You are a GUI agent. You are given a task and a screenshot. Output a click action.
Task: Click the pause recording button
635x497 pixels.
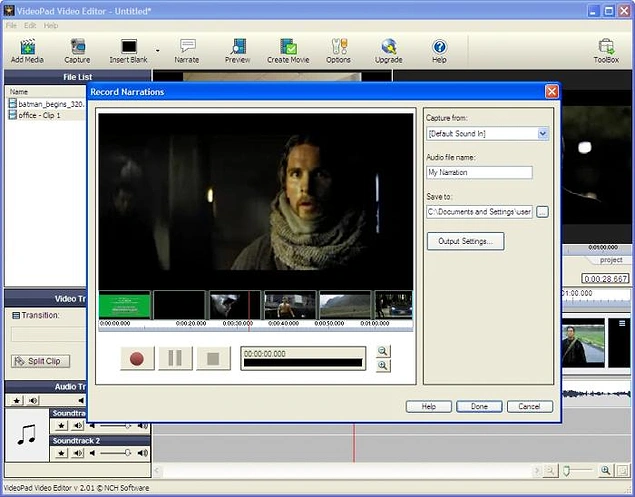pos(175,358)
